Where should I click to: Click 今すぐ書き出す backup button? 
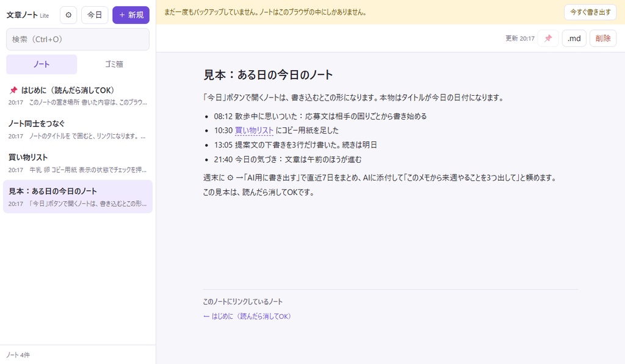590,12
